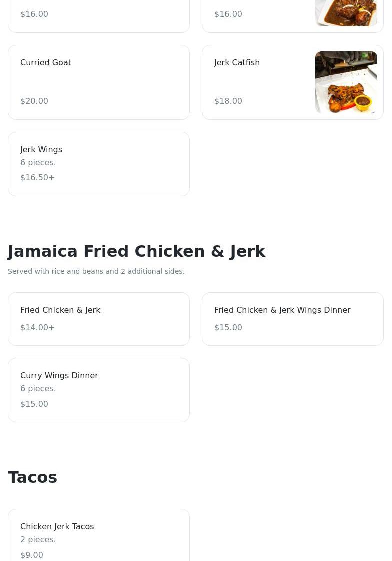Click the partially visible dish photo at top
The width and height of the screenshot is (392, 561).
[x=346, y=13]
